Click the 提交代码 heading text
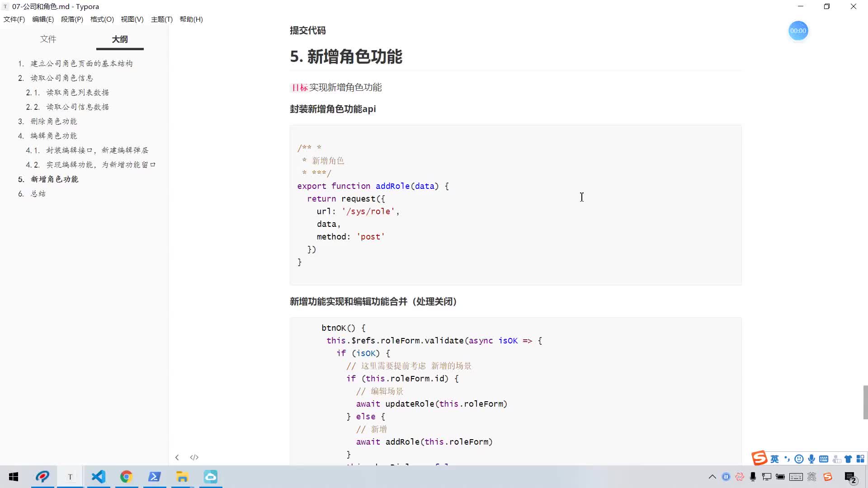 [307, 30]
